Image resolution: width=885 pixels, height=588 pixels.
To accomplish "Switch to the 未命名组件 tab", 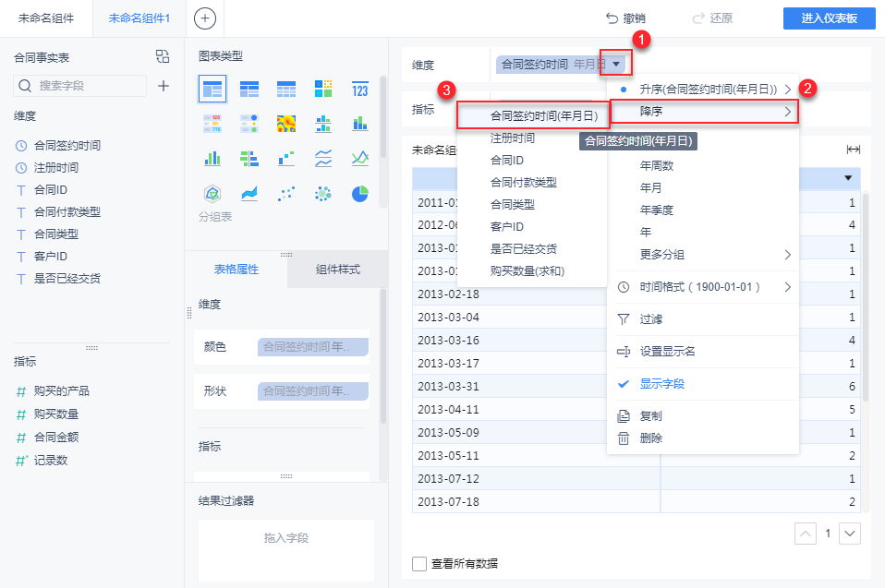I will 45,18.
